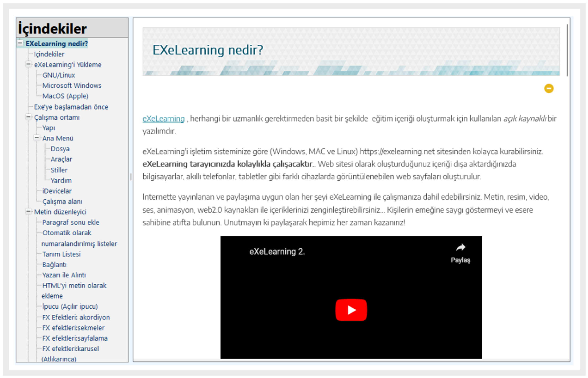Screen dimensions: 588x378
Task: Open the iDevicelar page
Action: point(57,191)
